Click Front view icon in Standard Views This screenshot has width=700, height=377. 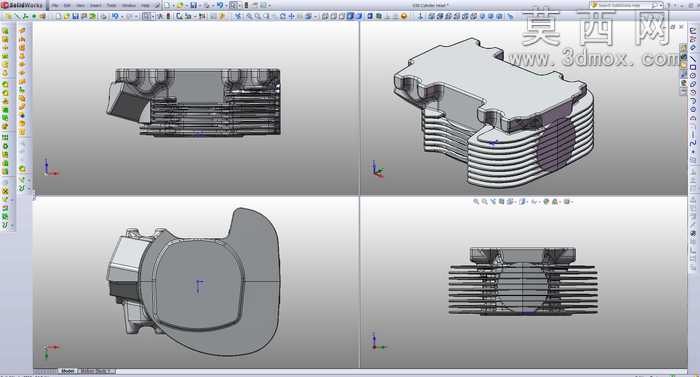431,17
